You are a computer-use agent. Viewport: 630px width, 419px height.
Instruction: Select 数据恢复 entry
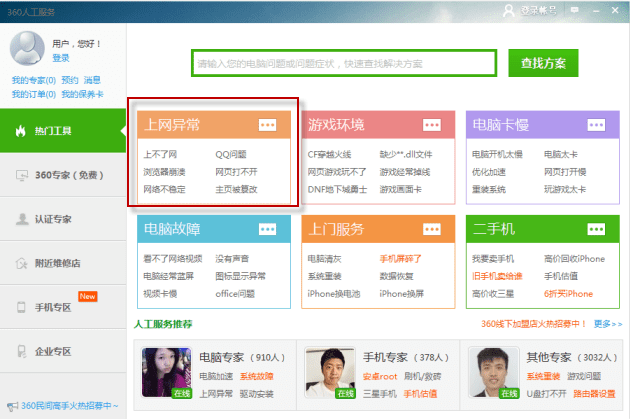tap(397, 276)
